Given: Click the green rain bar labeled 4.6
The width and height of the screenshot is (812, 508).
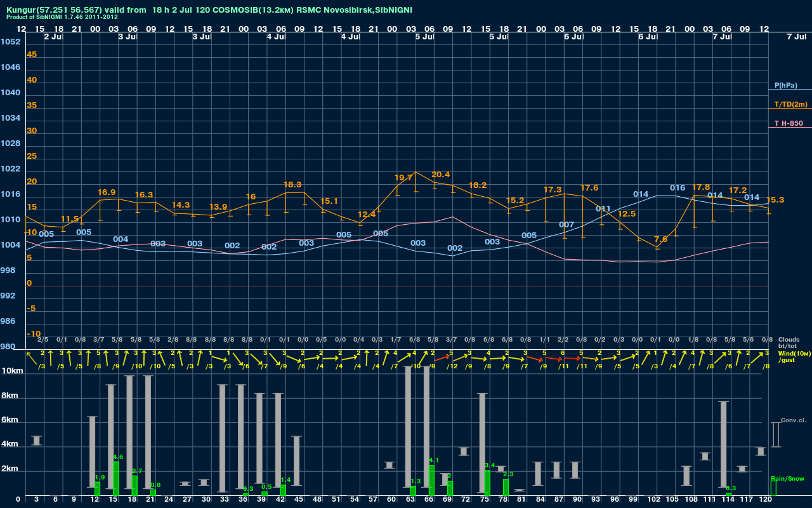Looking at the screenshot, I should (116, 479).
